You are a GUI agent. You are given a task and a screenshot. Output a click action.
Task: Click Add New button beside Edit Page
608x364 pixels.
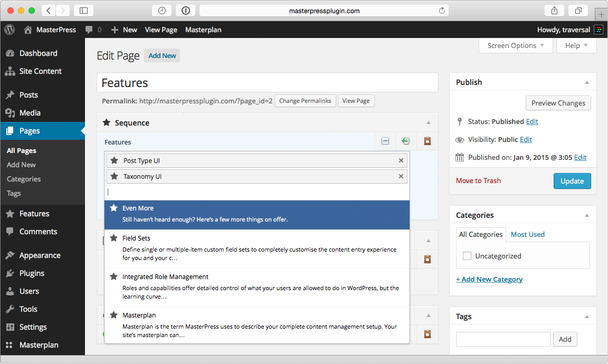click(x=162, y=55)
